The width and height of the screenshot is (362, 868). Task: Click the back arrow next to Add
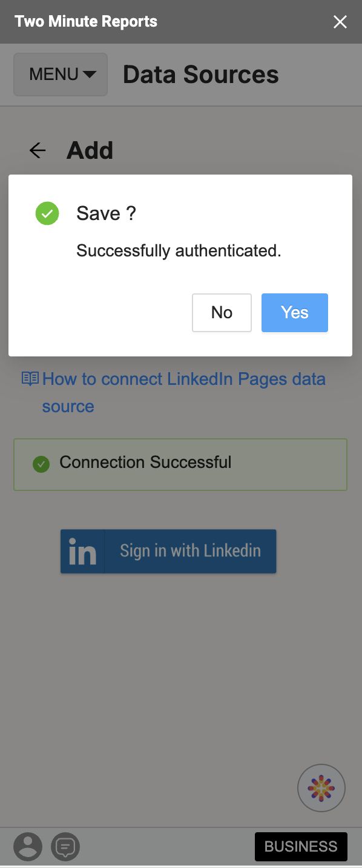tap(36, 150)
